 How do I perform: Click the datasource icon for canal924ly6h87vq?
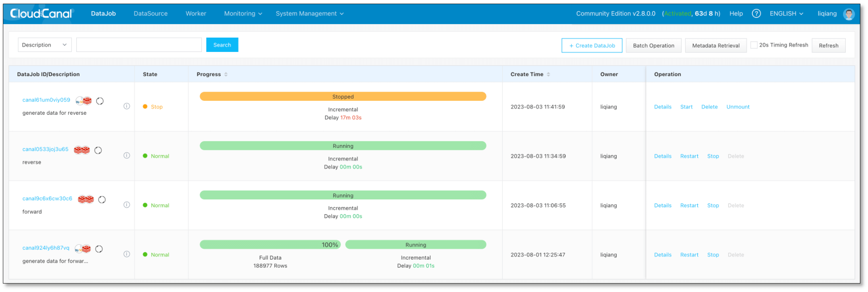tap(83, 249)
